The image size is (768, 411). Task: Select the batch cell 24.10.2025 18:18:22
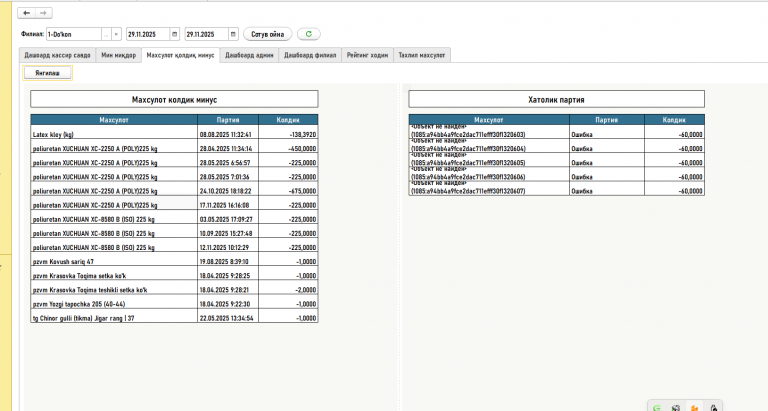coord(228,189)
